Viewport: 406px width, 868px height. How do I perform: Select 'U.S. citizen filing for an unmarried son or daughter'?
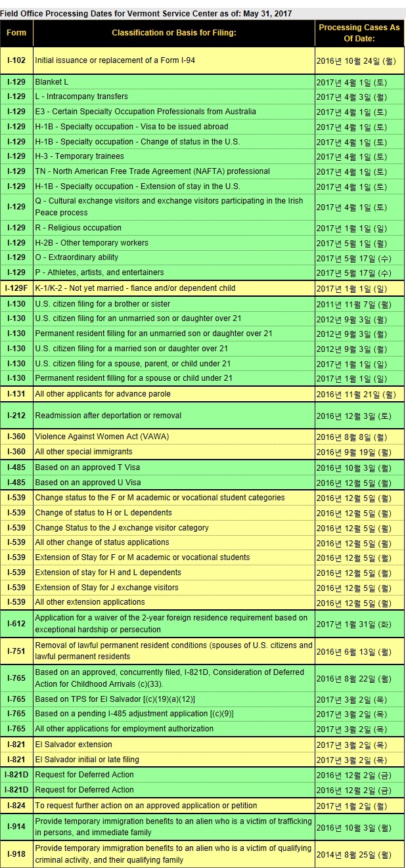(138, 318)
